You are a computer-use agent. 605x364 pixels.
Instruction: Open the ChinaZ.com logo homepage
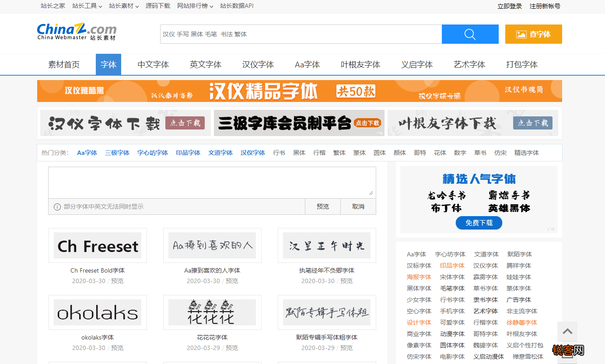77,31
